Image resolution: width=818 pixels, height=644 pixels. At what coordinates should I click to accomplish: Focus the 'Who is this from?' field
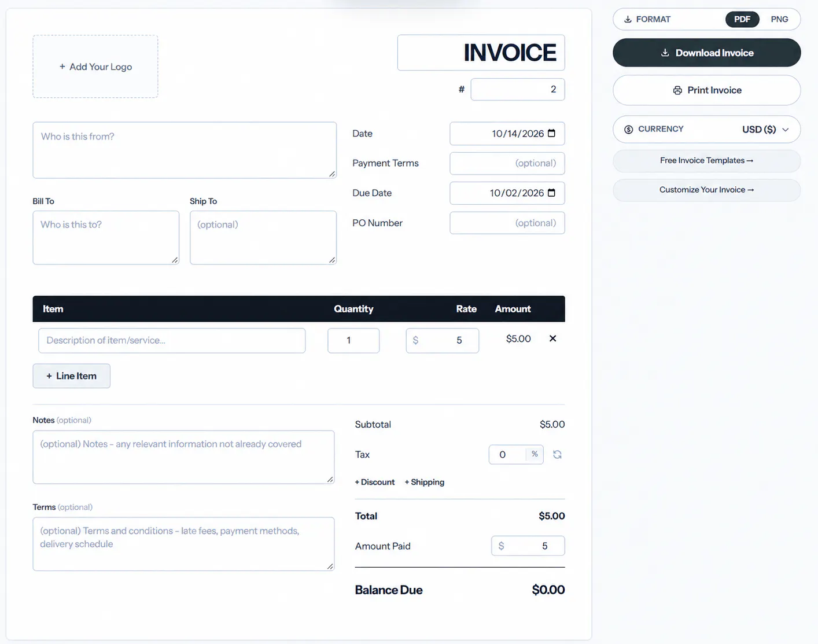pos(185,150)
